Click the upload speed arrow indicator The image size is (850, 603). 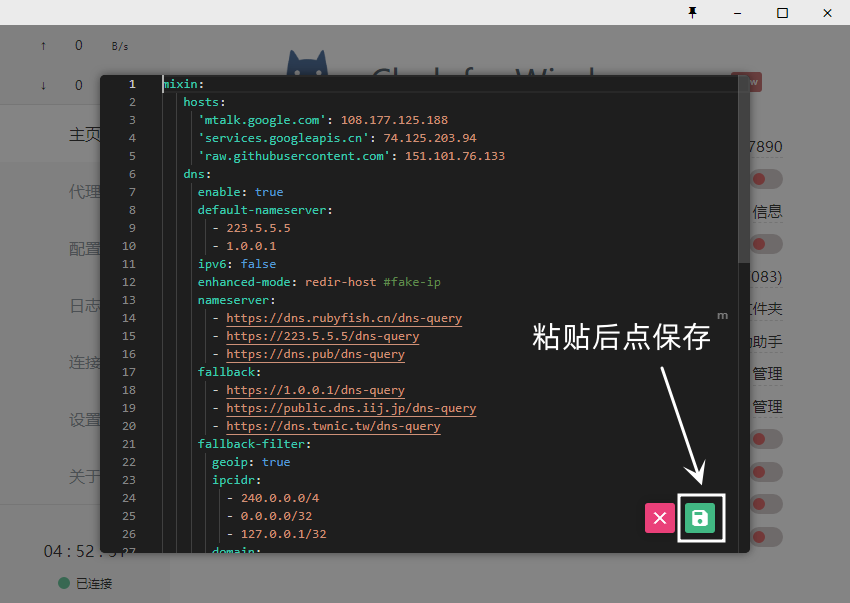click(43, 46)
